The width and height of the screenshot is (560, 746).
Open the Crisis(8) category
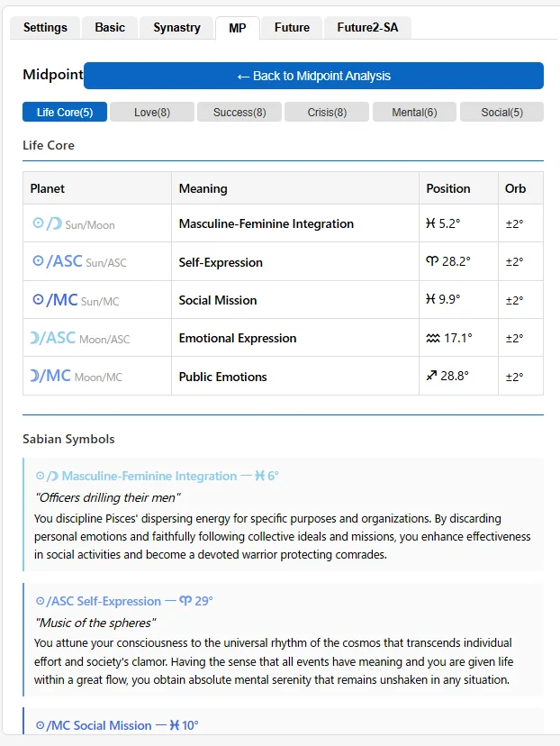[327, 113]
